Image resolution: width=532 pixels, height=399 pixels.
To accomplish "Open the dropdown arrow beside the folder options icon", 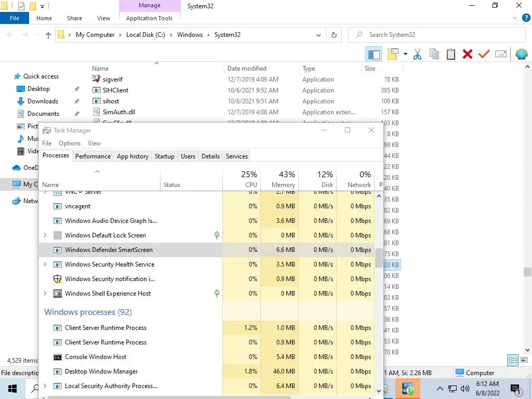I will pos(405,54).
